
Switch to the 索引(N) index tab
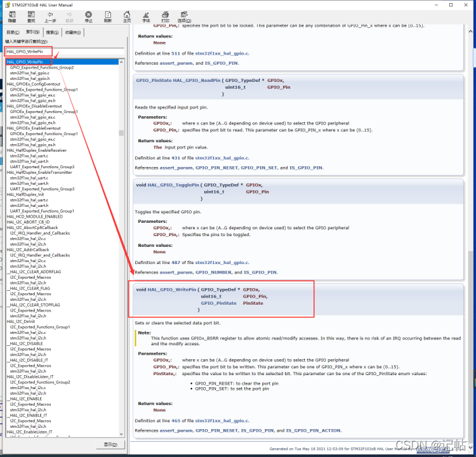(x=32, y=32)
